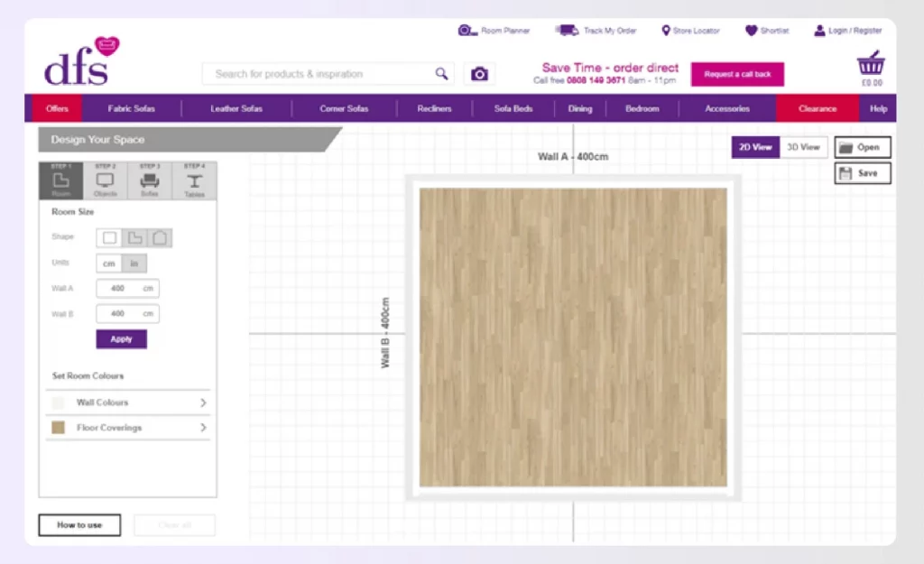
Task: Switch units to inches
Action: point(134,264)
